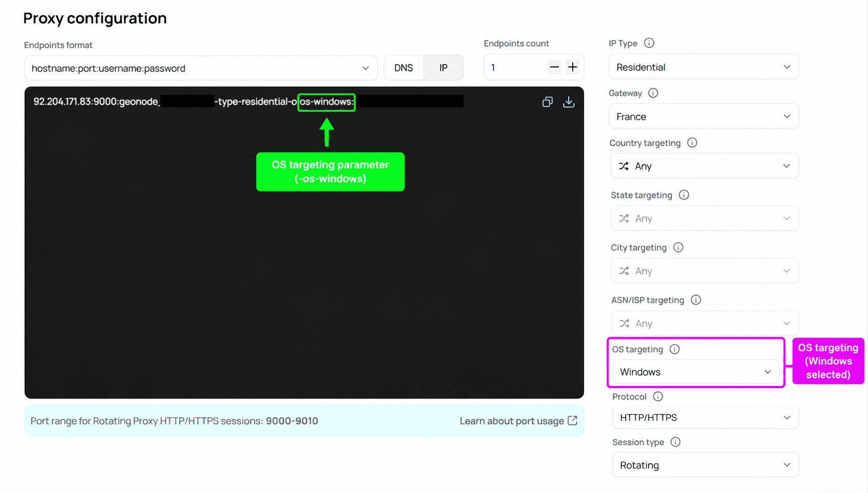Image resolution: width=868 pixels, height=493 pixels.
Task: Show Session type info tooltip
Action: 675,442
